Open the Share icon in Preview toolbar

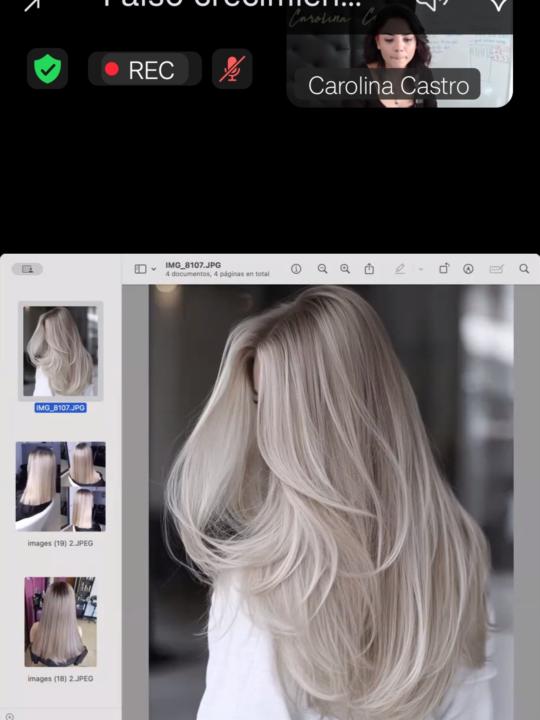pos(369,269)
